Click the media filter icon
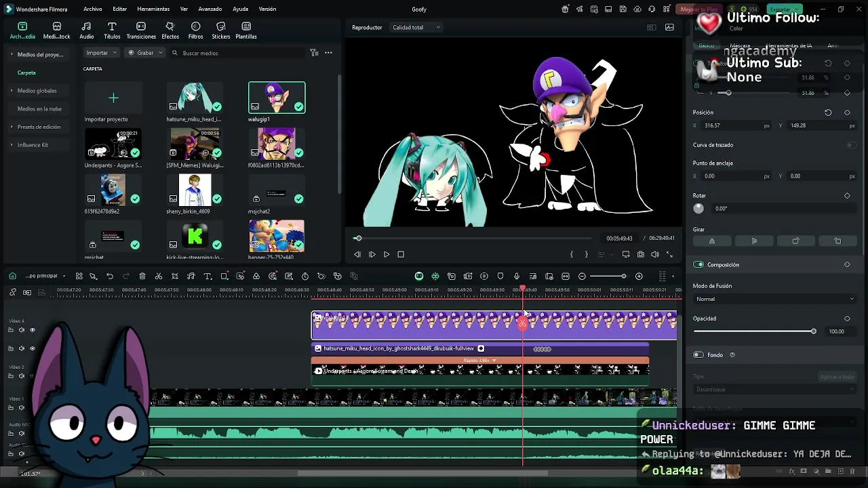The width and height of the screenshot is (868, 488). pos(314,53)
